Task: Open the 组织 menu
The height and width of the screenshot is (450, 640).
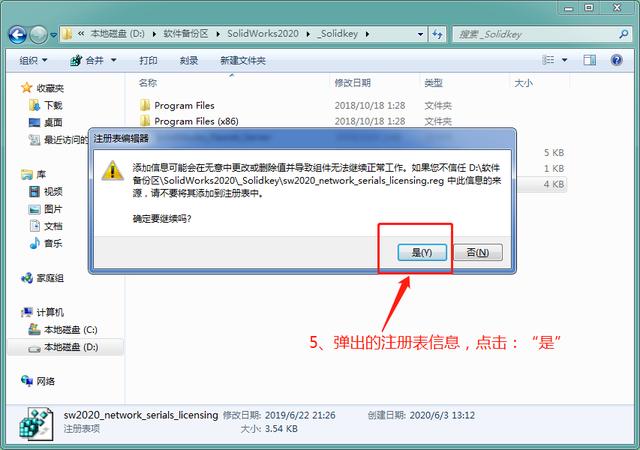Action: tap(33, 60)
